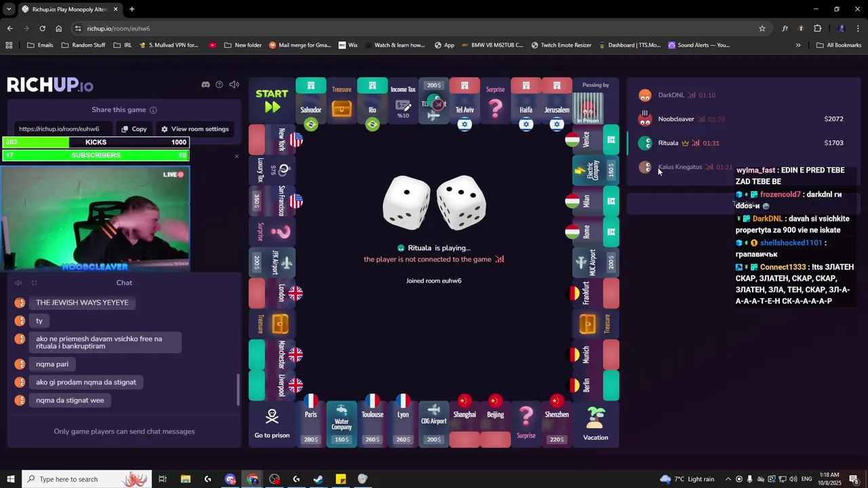
Task: Mute chat sounds using the chat speaker icon
Action: (x=18, y=283)
